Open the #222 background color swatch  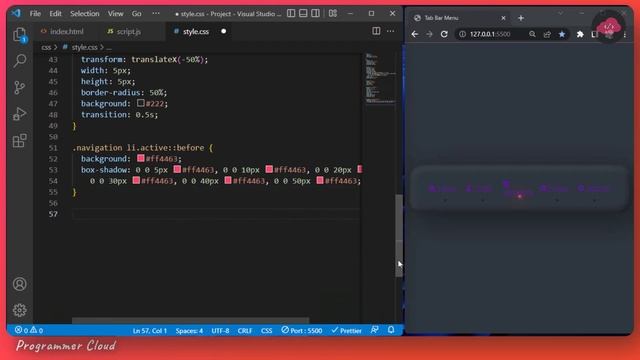141,103
